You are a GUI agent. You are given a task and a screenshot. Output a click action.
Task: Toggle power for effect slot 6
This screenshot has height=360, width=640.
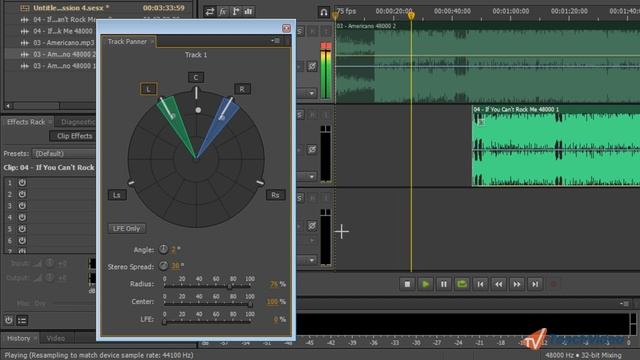pyautogui.click(x=22, y=240)
